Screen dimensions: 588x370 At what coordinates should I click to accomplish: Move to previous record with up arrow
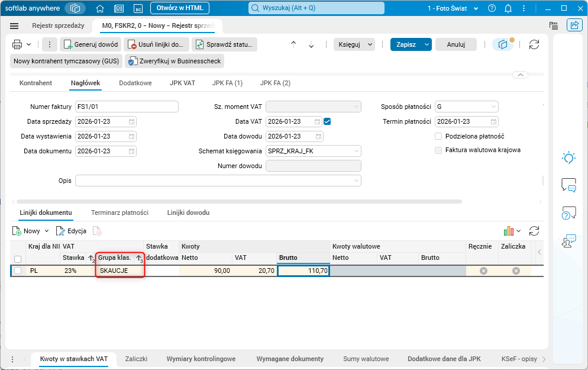pos(293,44)
